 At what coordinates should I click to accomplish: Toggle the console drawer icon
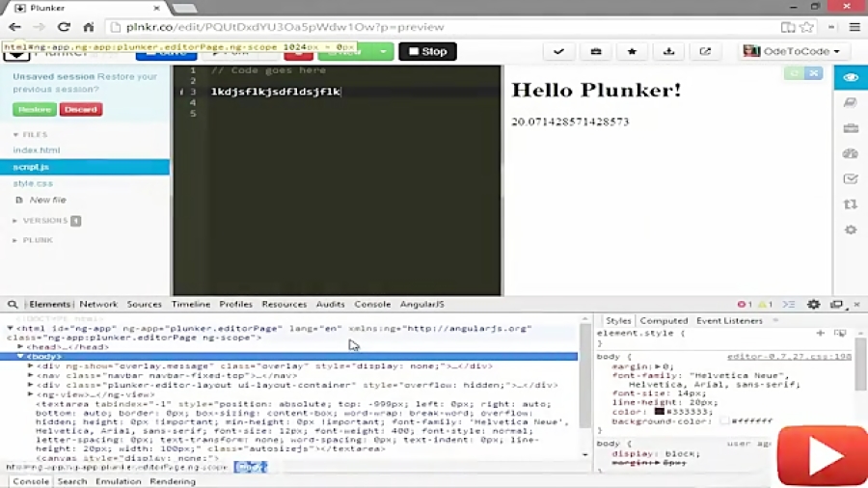pos(789,305)
